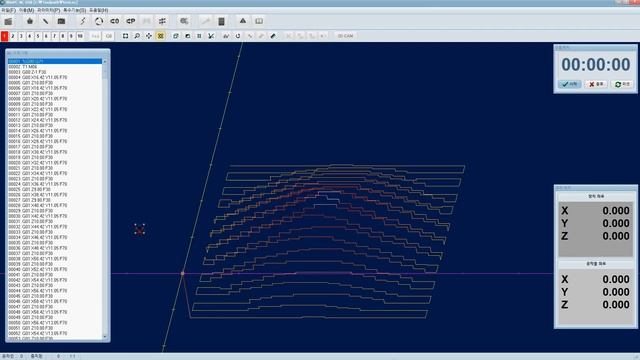
Task: Click the four-arrow pan view icon
Action: (x=149, y=36)
